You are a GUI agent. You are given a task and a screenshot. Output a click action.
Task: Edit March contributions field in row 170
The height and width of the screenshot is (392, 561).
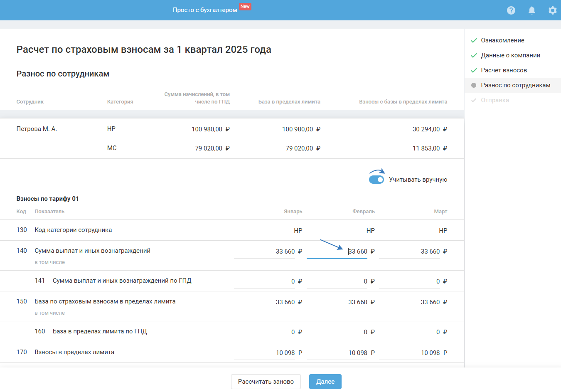point(409,353)
